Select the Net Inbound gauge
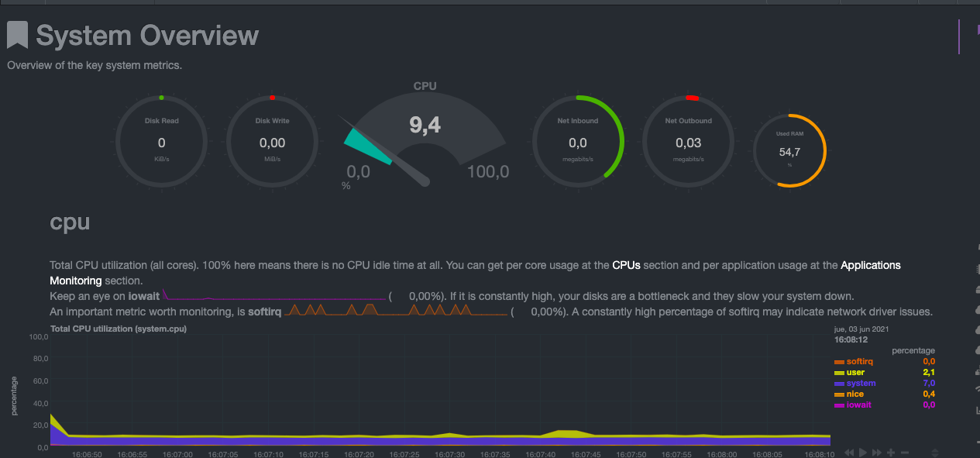This screenshot has width=980, height=458. 578,143
